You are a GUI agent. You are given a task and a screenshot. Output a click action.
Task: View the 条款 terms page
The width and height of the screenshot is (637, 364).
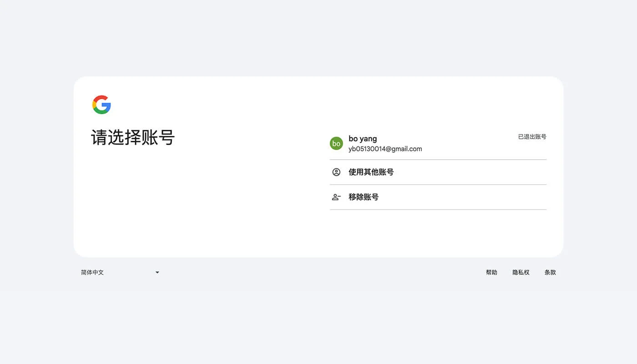[x=550, y=272]
